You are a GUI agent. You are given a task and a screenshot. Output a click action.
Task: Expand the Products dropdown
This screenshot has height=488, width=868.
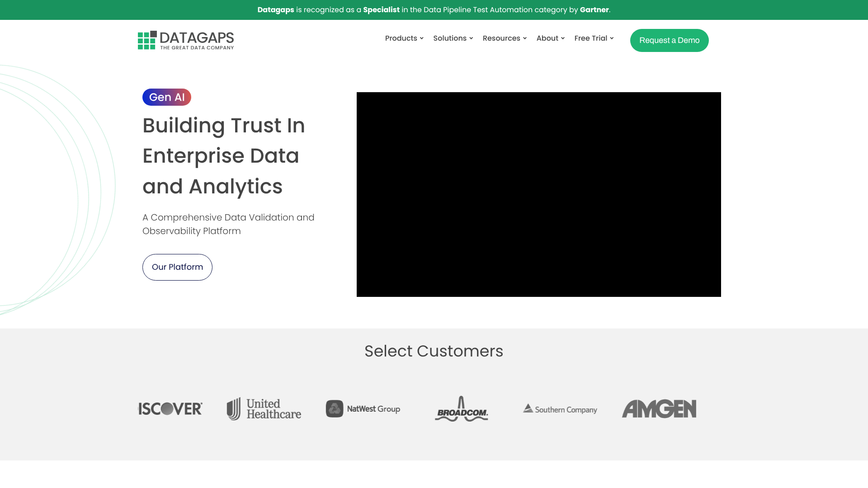coord(404,38)
